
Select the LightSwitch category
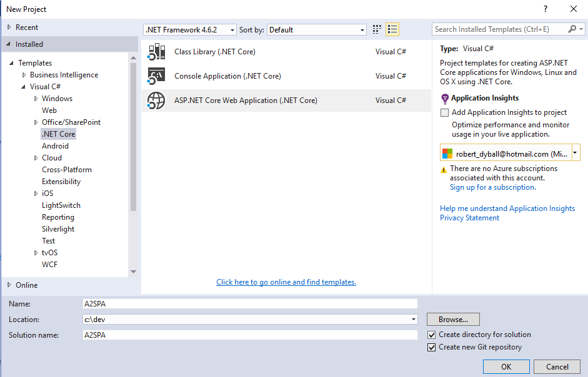pos(61,205)
